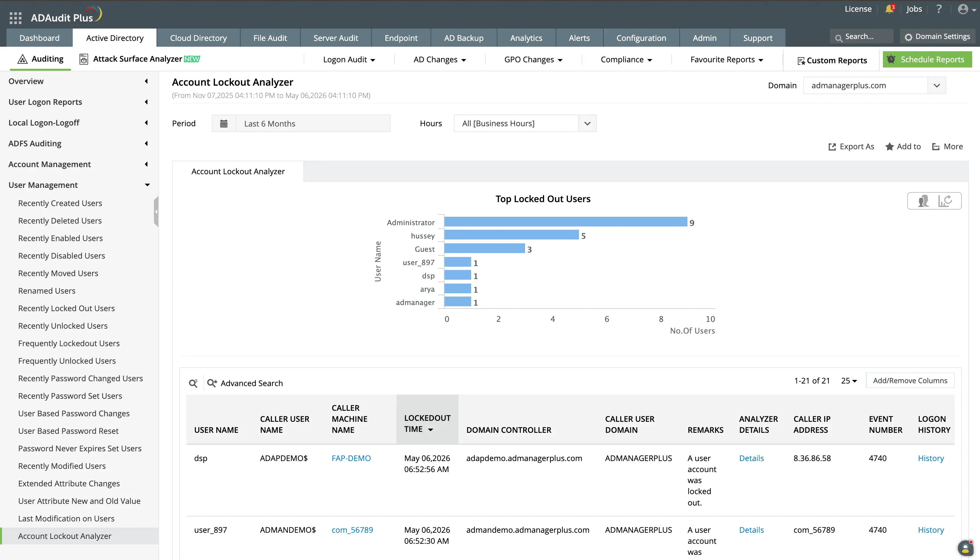This screenshot has height=560, width=980.
Task: Click the Administrator bar in chart
Action: click(x=565, y=222)
